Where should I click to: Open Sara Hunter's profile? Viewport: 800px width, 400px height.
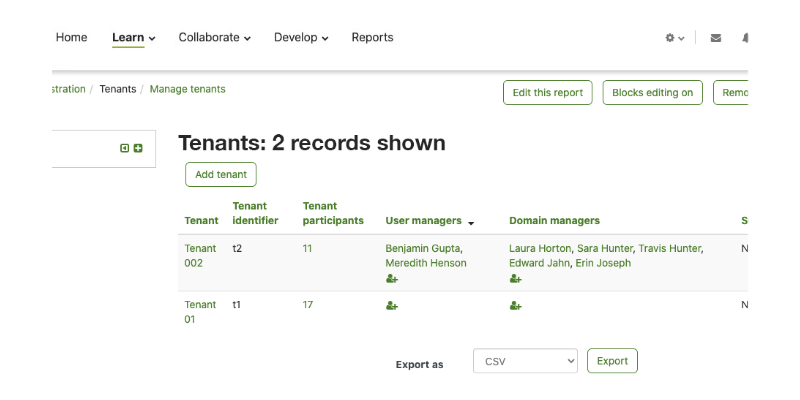click(605, 248)
